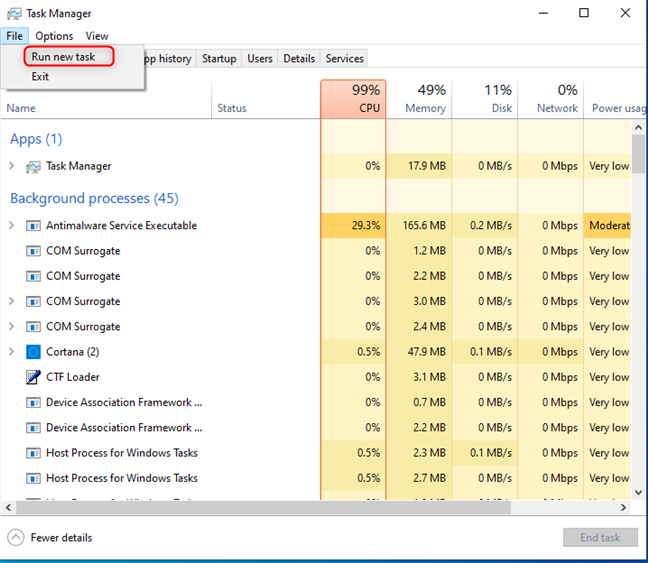Select the CTF Loader process name

[73, 377]
